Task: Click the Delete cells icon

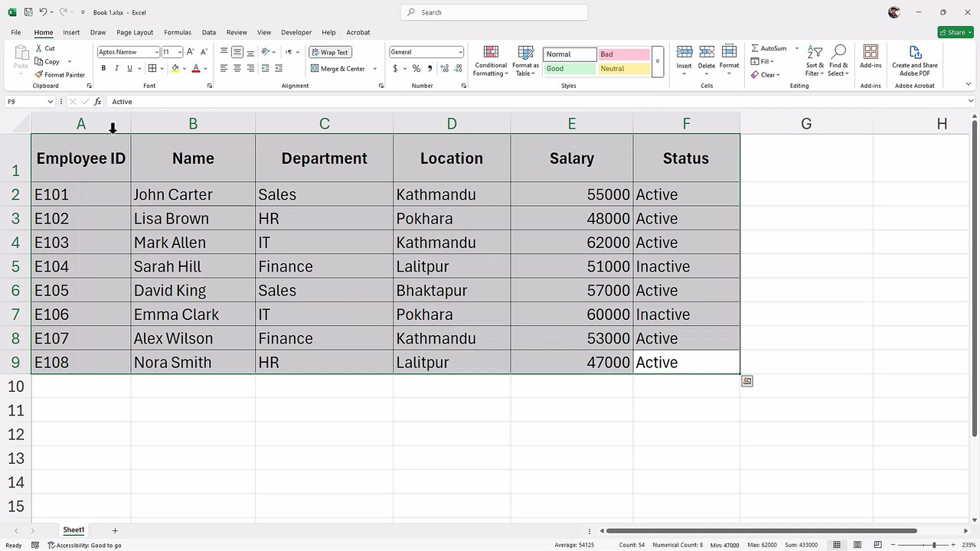Action: tap(707, 52)
